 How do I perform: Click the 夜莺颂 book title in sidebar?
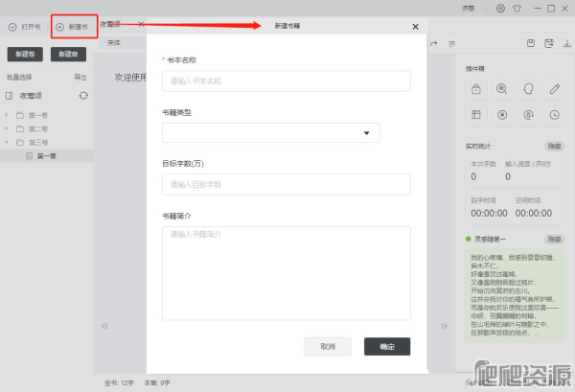[x=31, y=96]
